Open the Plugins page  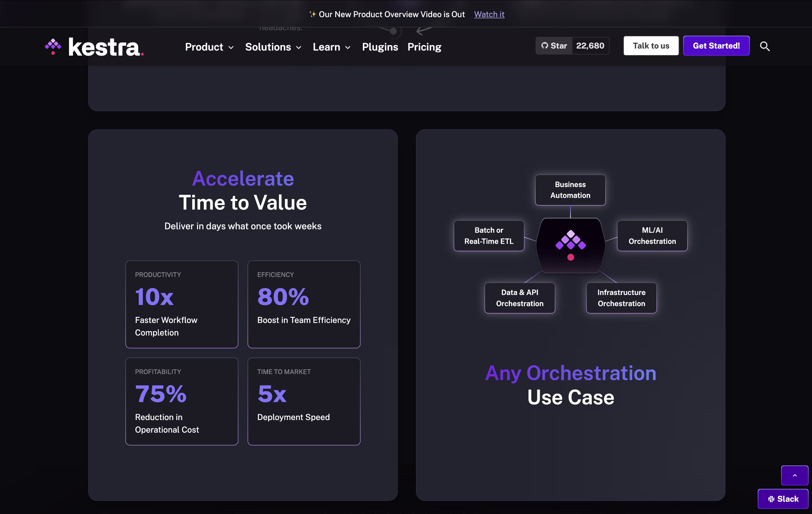[380, 47]
